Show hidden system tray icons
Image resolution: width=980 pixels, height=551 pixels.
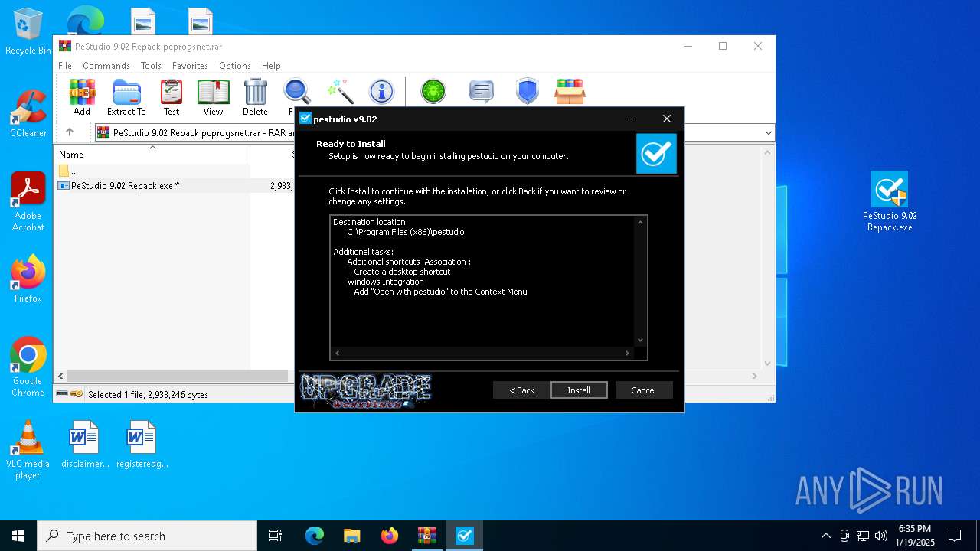(825, 536)
